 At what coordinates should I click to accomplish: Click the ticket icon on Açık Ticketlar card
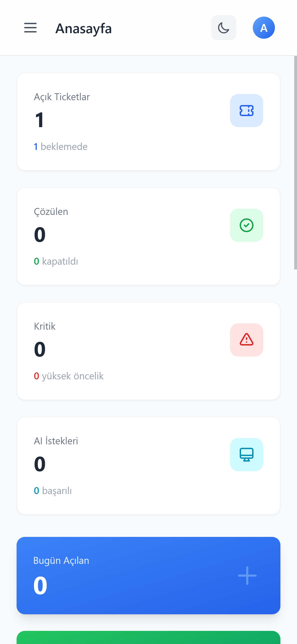247,110
